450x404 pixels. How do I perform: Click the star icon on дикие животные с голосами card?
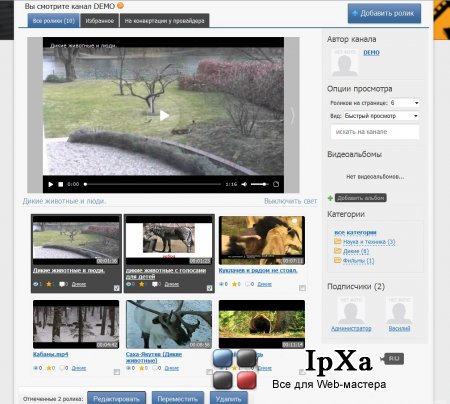pos(142,284)
